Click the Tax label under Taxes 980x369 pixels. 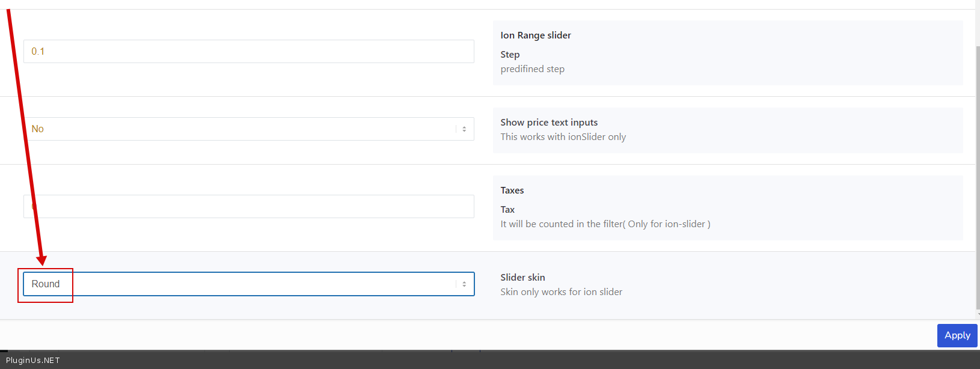pyautogui.click(x=507, y=210)
